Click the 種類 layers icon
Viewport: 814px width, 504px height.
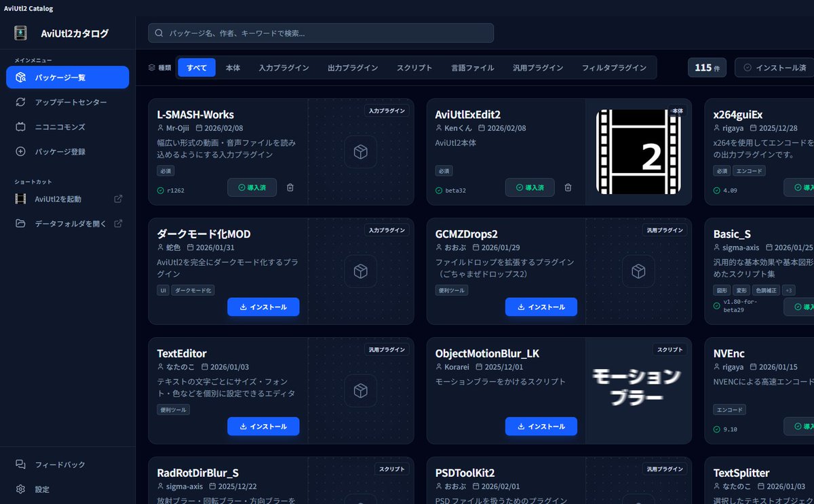[152, 68]
